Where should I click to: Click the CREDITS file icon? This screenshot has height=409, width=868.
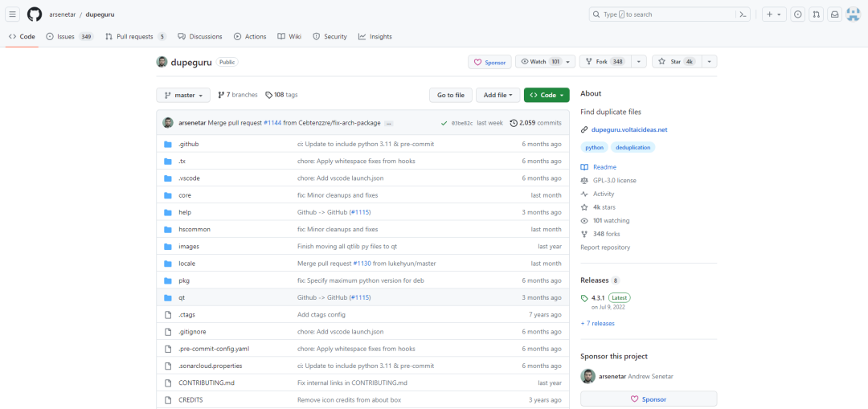168,400
